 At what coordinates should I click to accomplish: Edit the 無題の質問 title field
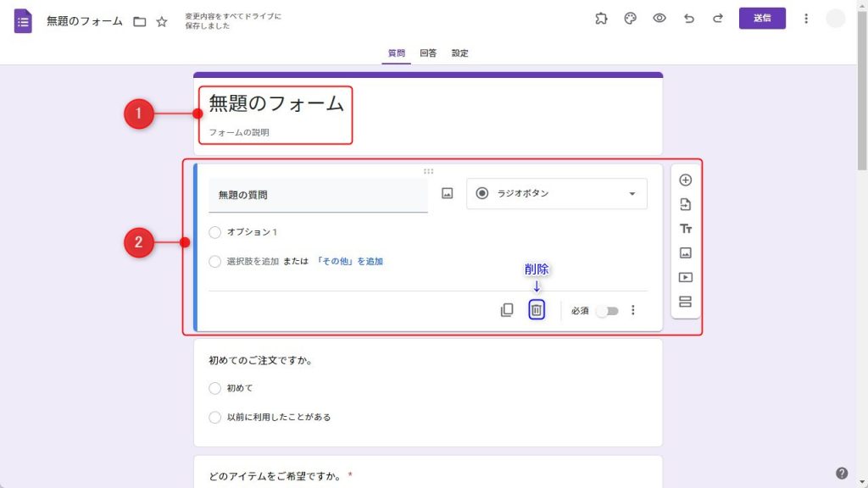(318, 195)
